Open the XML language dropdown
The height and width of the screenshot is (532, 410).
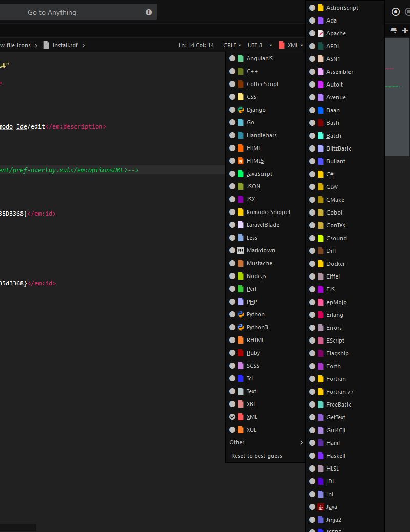pyautogui.click(x=291, y=45)
